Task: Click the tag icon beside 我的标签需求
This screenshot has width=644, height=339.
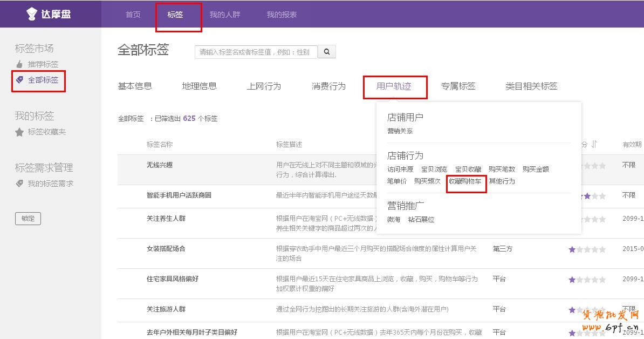Action: (19, 184)
